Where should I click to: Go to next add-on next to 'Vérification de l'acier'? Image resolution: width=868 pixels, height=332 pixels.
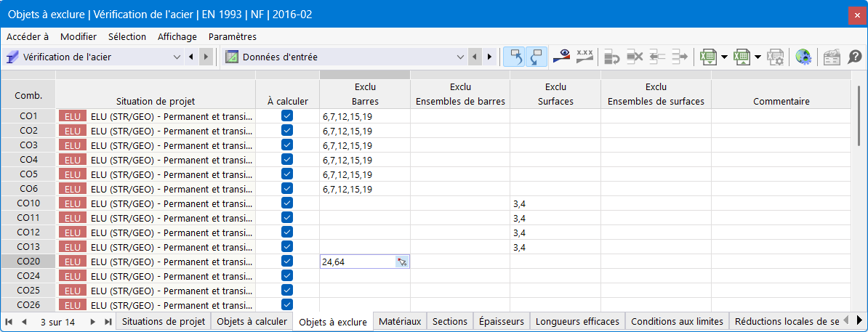pyautogui.click(x=206, y=57)
